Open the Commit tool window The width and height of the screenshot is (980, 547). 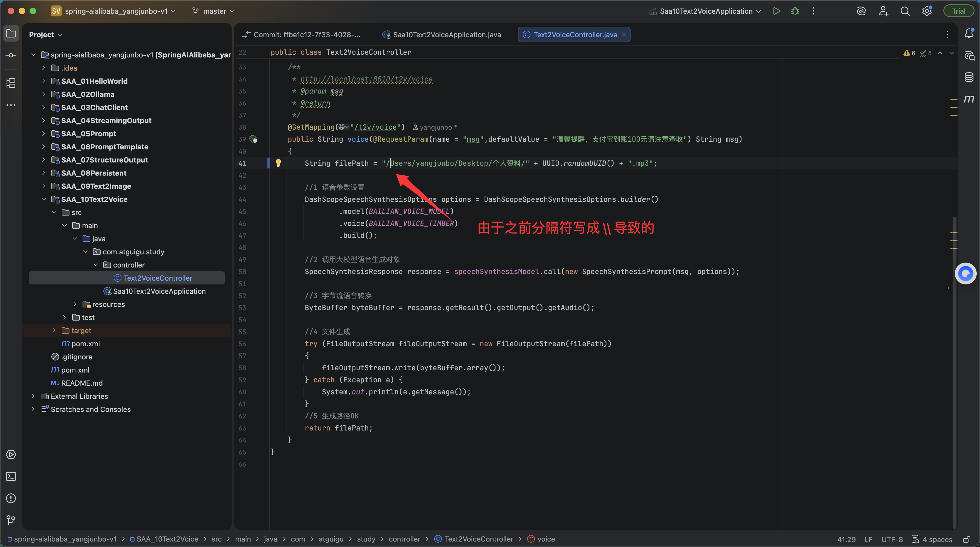point(11,56)
